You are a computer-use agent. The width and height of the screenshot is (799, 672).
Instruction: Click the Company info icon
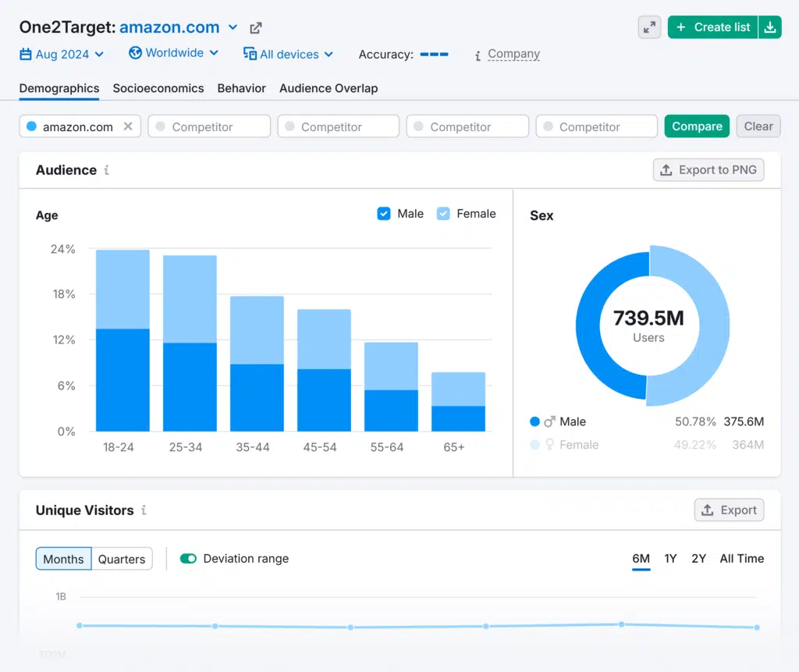[x=478, y=55]
